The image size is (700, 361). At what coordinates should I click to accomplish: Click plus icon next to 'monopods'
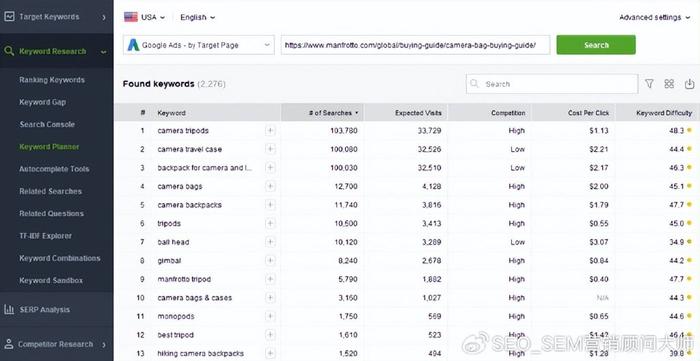click(270, 316)
